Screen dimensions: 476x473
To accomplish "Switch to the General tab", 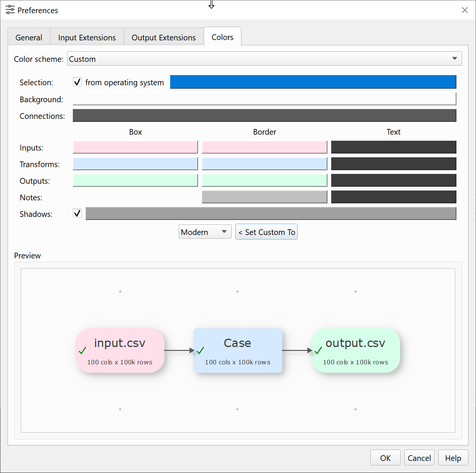I will (x=29, y=38).
